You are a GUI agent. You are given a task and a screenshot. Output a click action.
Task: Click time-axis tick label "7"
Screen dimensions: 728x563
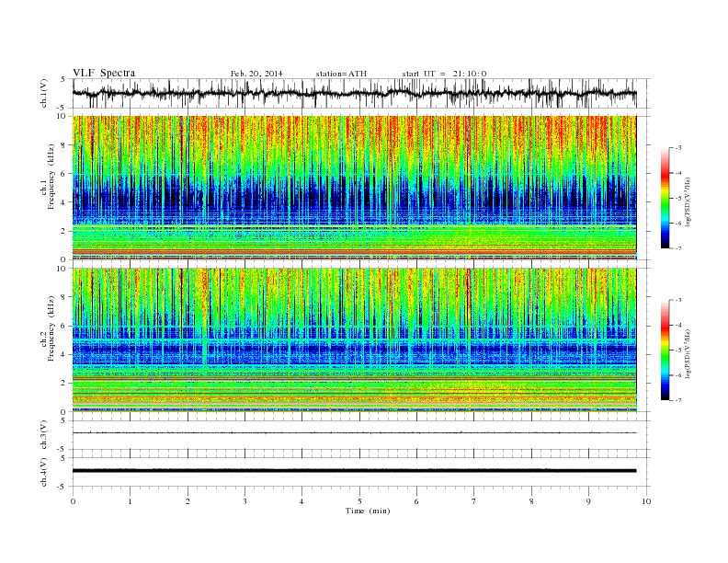click(474, 501)
